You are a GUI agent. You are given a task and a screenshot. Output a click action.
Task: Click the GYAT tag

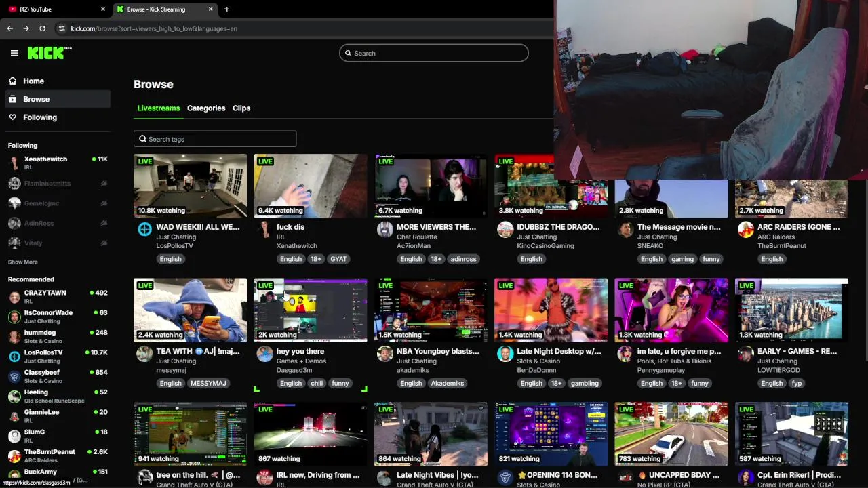click(x=338, y=259)
